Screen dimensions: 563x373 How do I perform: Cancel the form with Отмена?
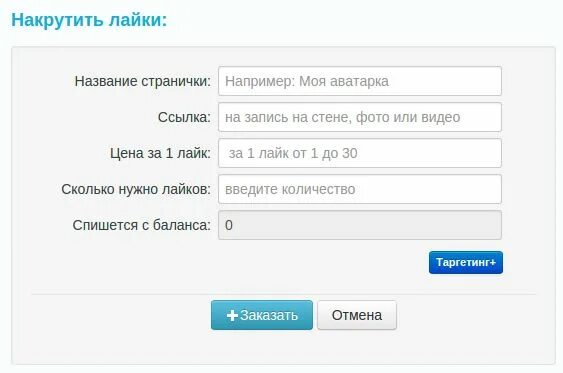(357, 315)
